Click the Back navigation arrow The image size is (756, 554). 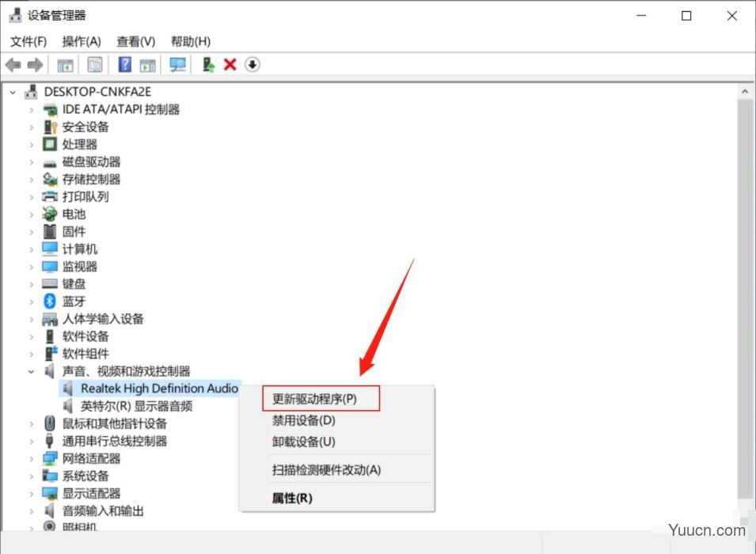pyautogui.click(x=13, y=65)
